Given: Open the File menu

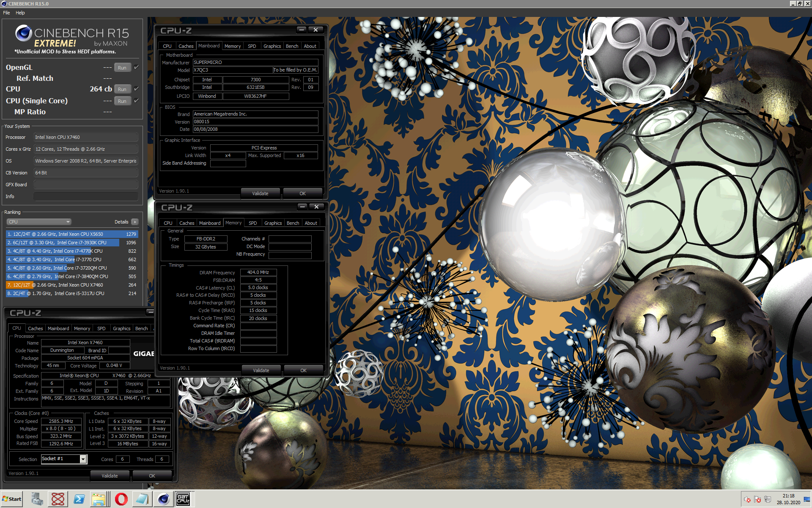Looking at the screenshot, I should tap(6, 13).
